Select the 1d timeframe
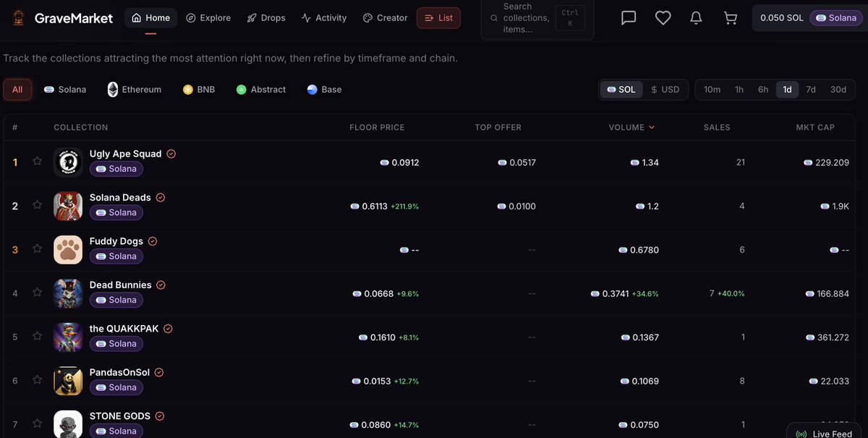The width and height of the screenshot is (868, 438). tap(787, 90)
